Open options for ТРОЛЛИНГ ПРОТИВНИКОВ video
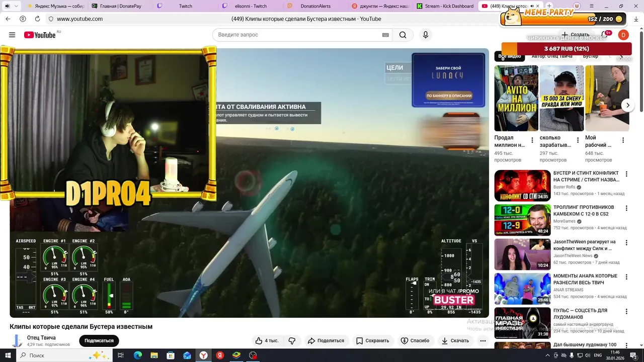Screen dimensions: 644x362 pyautogui.click(x=626, y=208)
